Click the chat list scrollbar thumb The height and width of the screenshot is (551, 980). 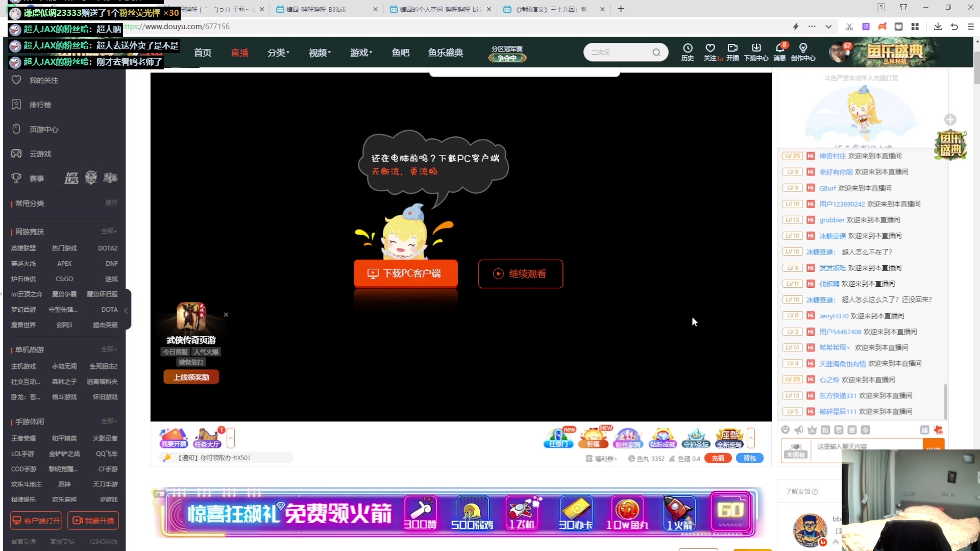(946, 401)
